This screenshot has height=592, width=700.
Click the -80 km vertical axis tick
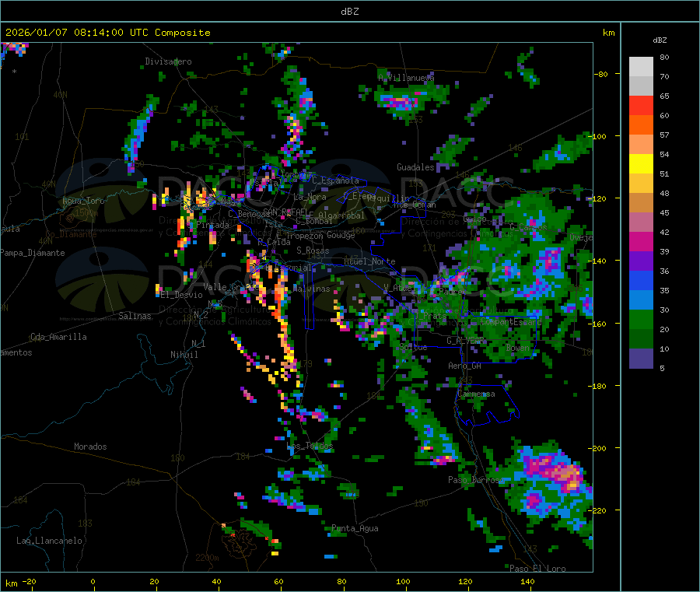(x=601, y=74)
